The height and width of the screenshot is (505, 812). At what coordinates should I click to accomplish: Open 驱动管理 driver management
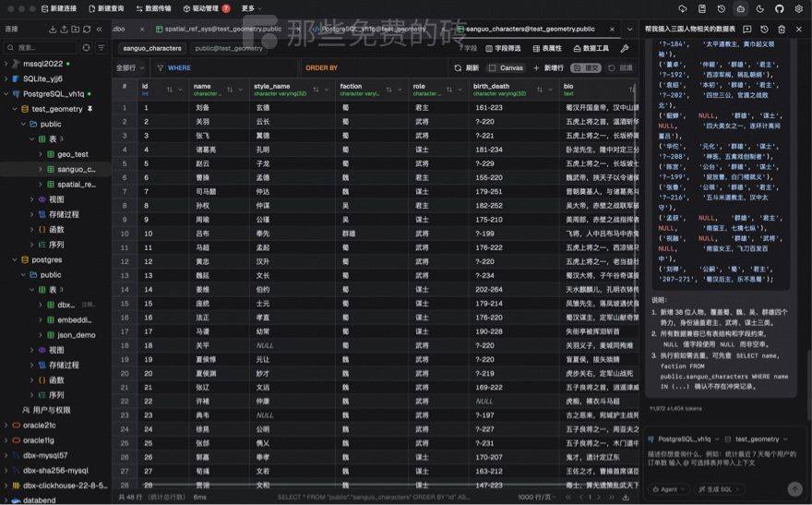tap(206, 8)
